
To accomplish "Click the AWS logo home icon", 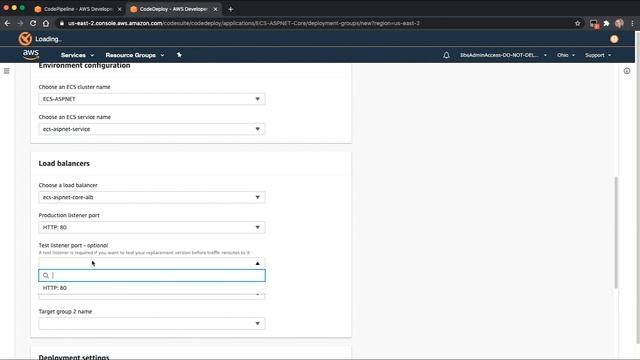I will pyautogui.click(x=31, y=54).
